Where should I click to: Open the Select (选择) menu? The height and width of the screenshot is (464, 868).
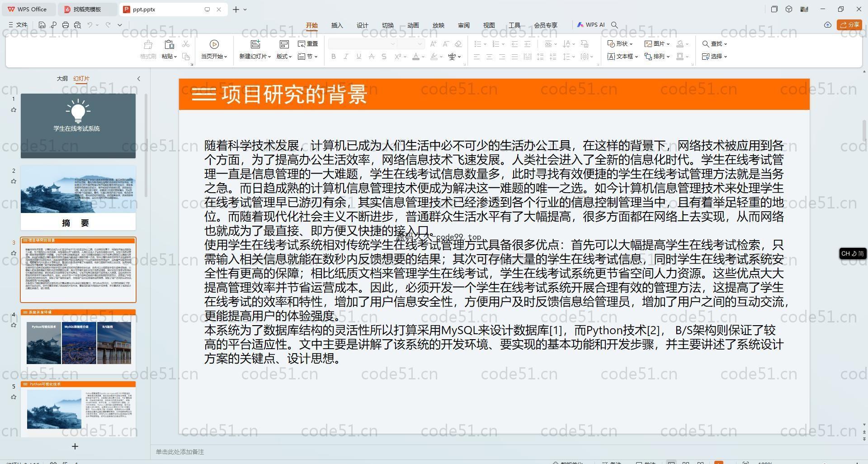[x=714, y=57]
